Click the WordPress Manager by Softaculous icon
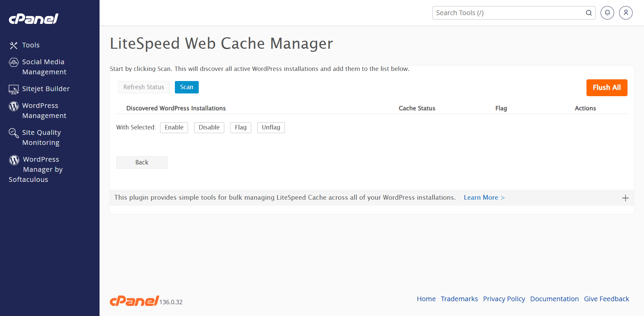Screen dimensions: 644x316 (x=14, y=160)
